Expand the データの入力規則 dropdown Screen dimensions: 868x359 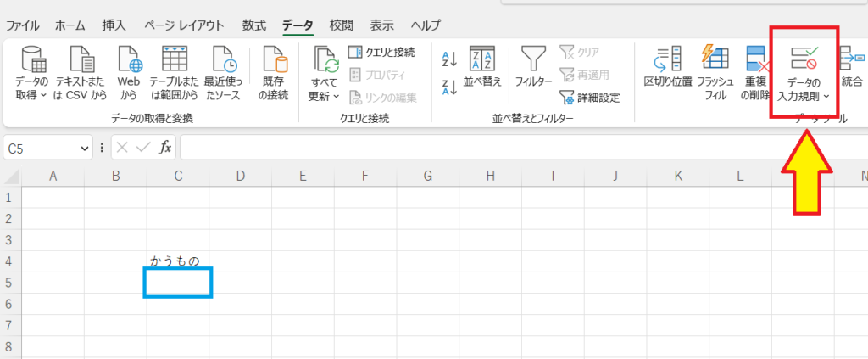point(826,97)
